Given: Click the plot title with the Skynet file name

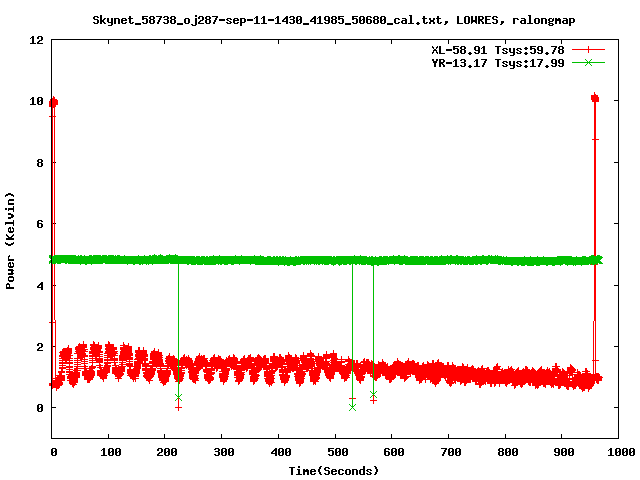Looking at the screenshot, I should click(x=333, y=20).
